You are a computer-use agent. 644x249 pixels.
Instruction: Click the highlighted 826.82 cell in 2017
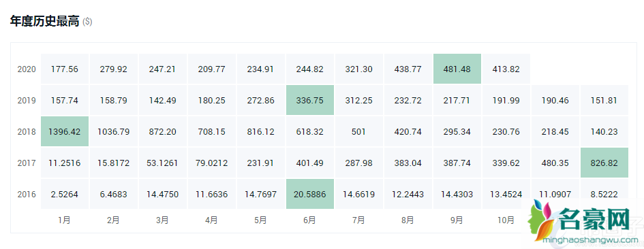(604, 163)
